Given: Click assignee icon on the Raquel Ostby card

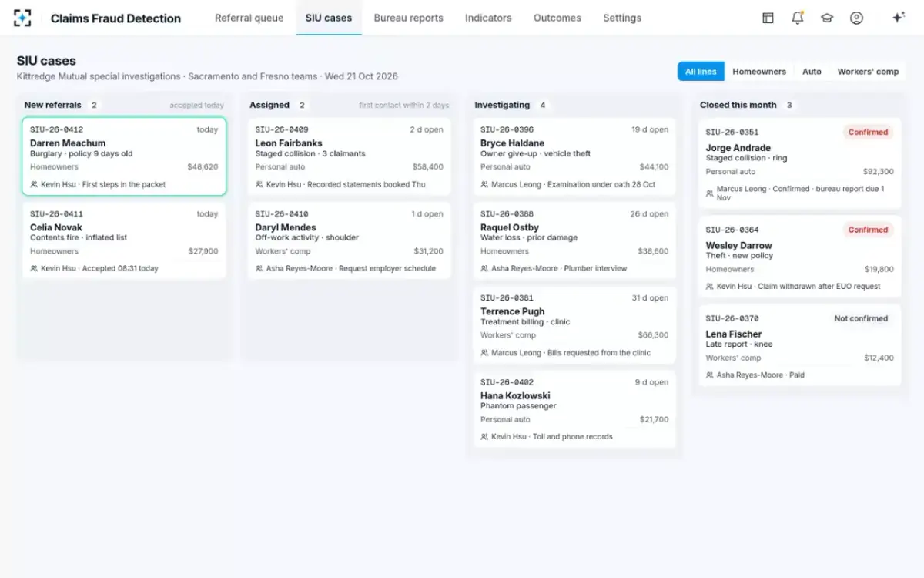Looking at the screenshot, I should pyautogui.click(x=484, y=269).
